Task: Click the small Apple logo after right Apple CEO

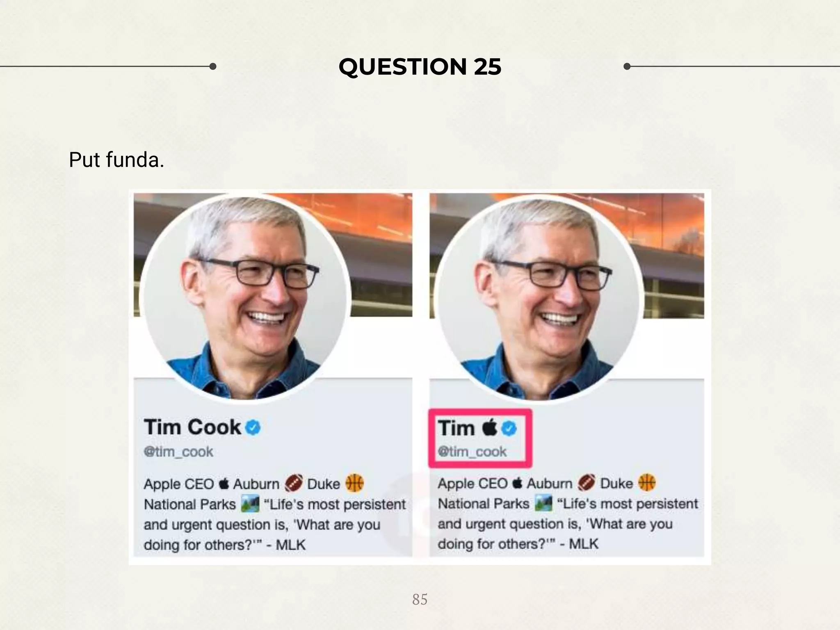Action: [517, 483]
